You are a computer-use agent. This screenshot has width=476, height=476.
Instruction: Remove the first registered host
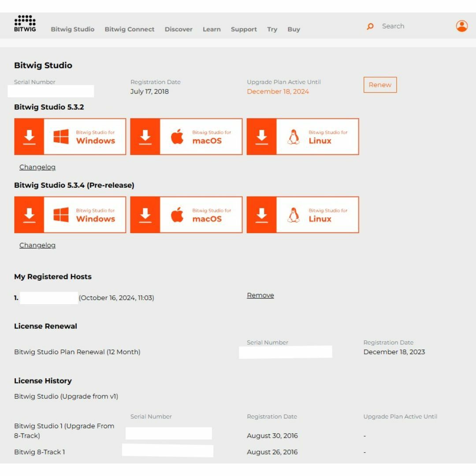(260, 295)
